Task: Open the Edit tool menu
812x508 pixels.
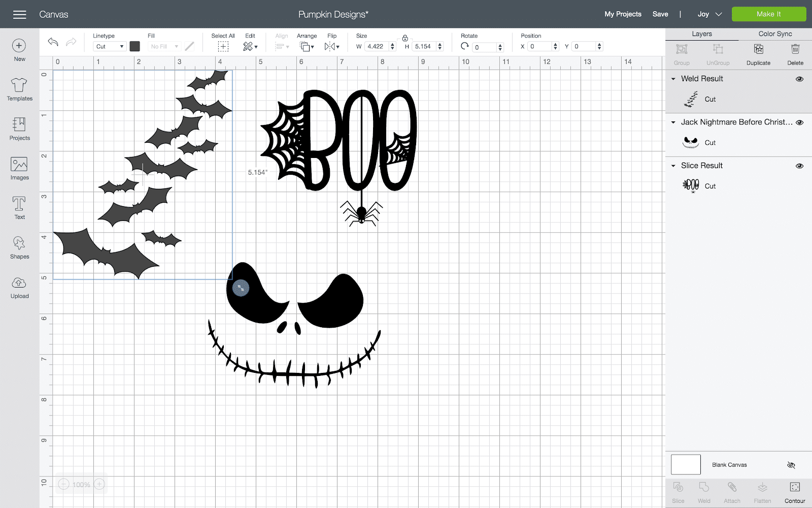Action: [x=250, y=47]
